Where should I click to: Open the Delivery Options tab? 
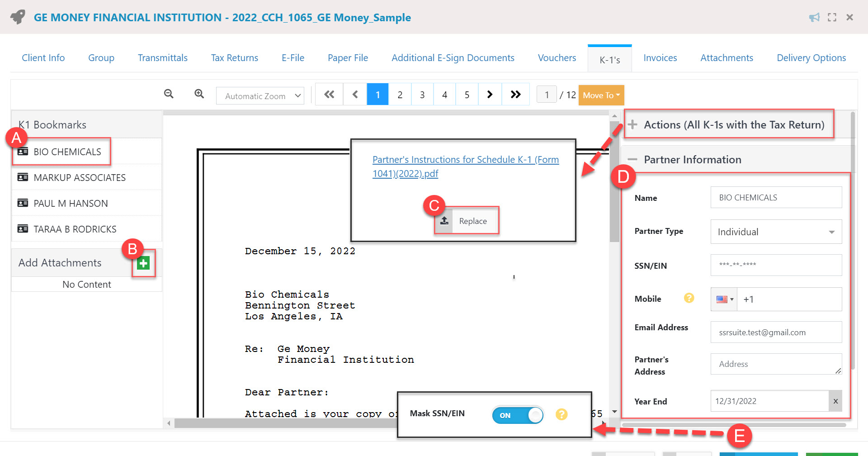[x=811, y=58]
